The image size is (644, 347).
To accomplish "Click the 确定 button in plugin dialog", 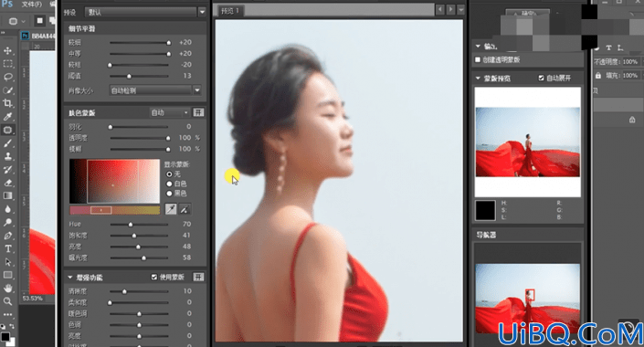I will (528, 12).
